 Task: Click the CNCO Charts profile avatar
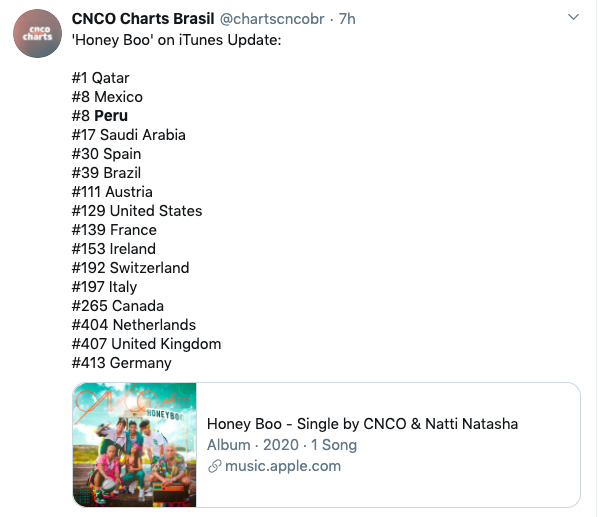pos(37,36)
